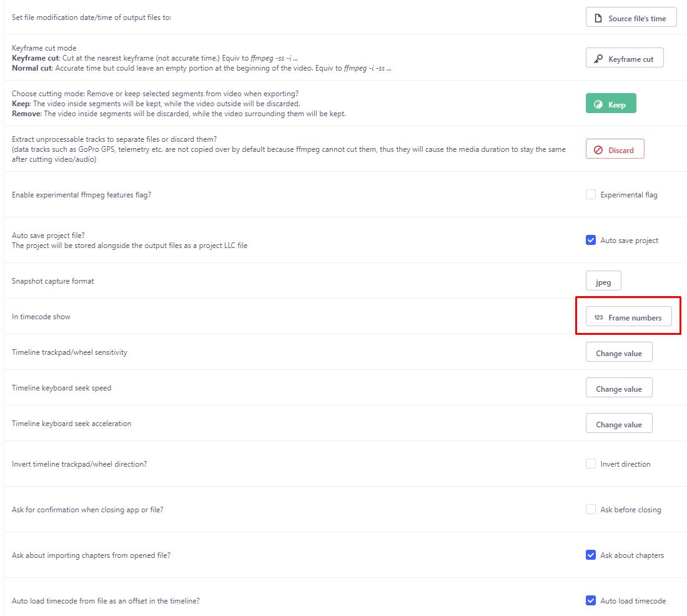Image resolution: width=687 pixels, height=616 pixels.
Task: Click Discard for unprocessable tracks
Action: (615, 149)
